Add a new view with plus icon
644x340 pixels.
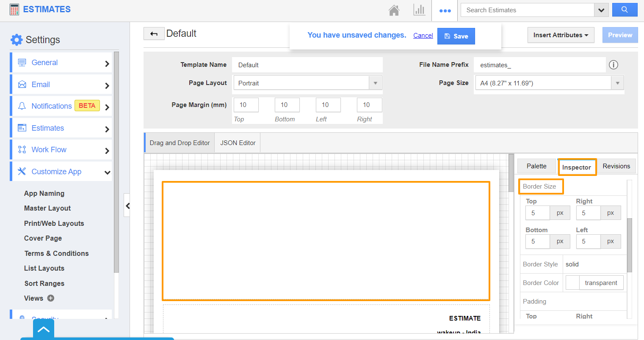tap(51, 298)
